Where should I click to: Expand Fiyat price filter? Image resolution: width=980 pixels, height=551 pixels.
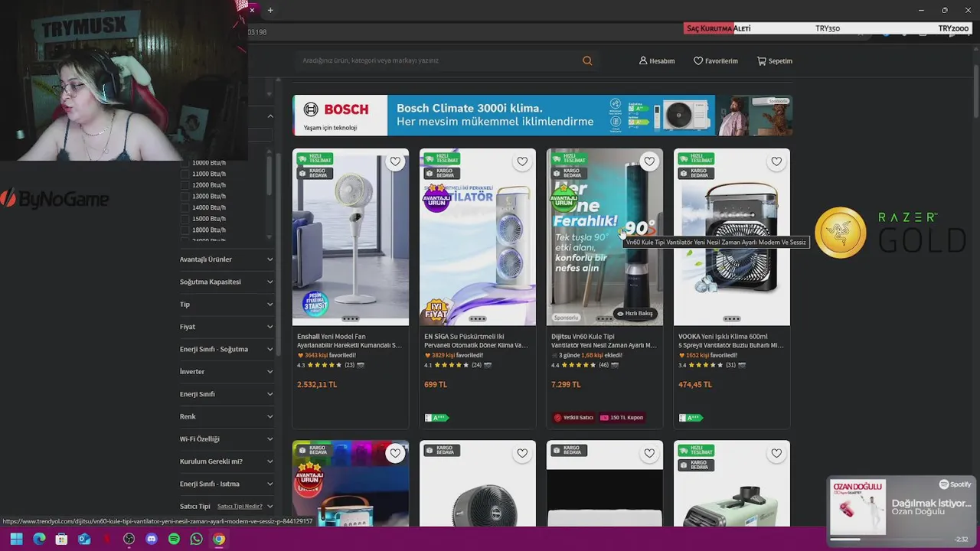click(x=227, y=327)
